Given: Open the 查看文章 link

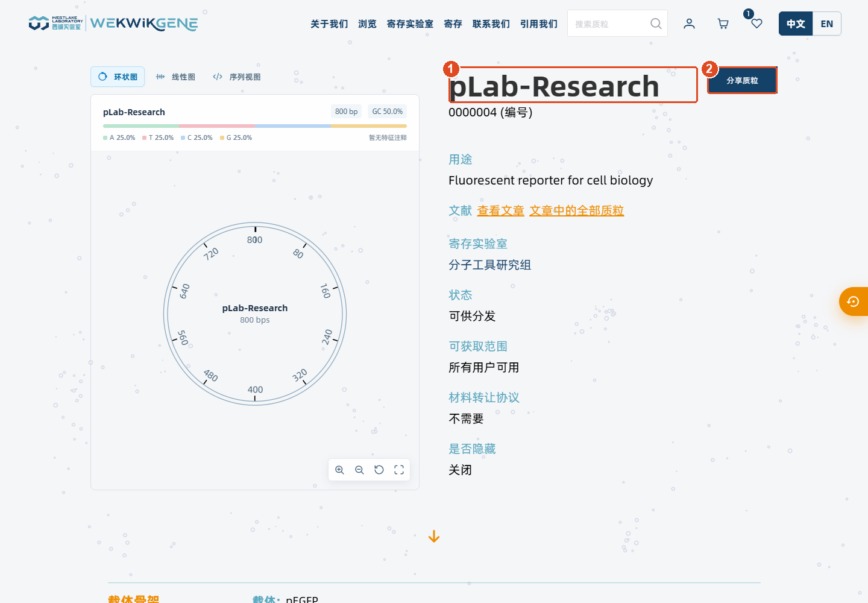Looking at the screenshot, I should tap(500, 210).
